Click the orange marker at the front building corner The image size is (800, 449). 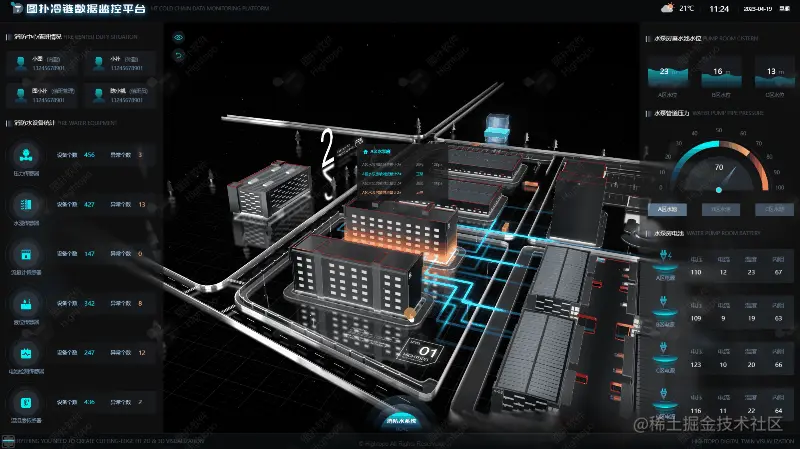click(410, 313)
